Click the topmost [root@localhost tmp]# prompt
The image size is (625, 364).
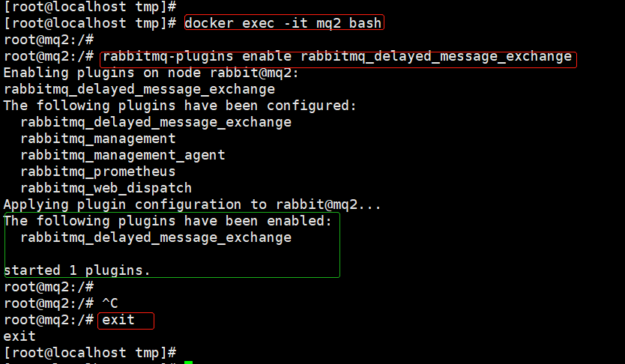(90, 6)
